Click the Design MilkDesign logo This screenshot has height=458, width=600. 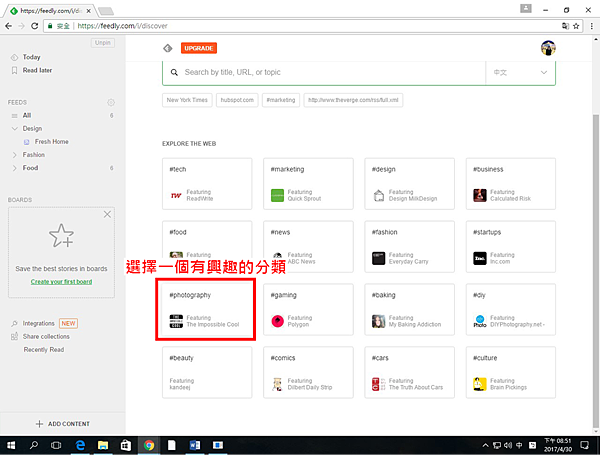click(378, 196)
